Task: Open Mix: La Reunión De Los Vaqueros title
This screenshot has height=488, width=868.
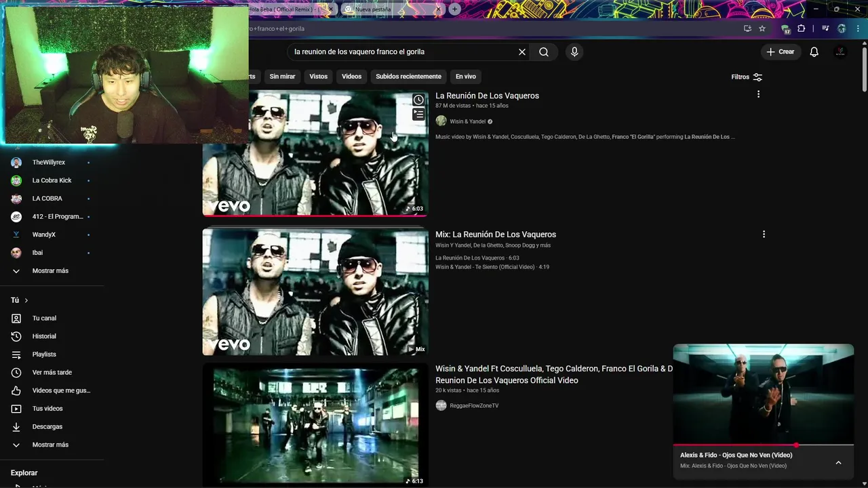Action: click(496, 235)
